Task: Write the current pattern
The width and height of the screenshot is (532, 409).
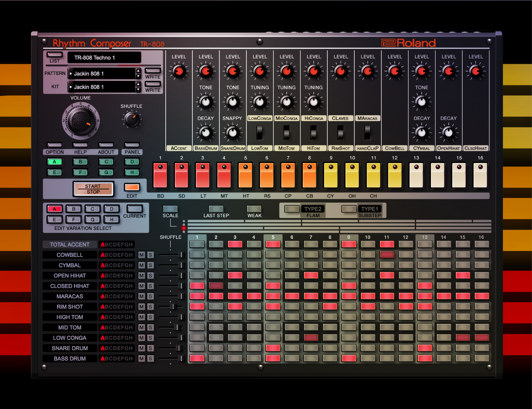Action: click(153, 71)
